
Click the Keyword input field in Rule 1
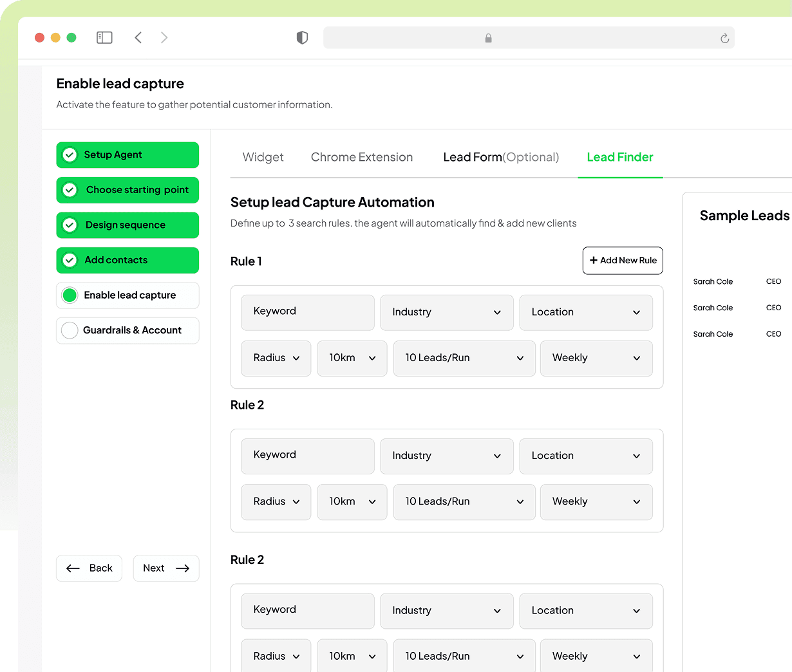(x=307, y=312)
